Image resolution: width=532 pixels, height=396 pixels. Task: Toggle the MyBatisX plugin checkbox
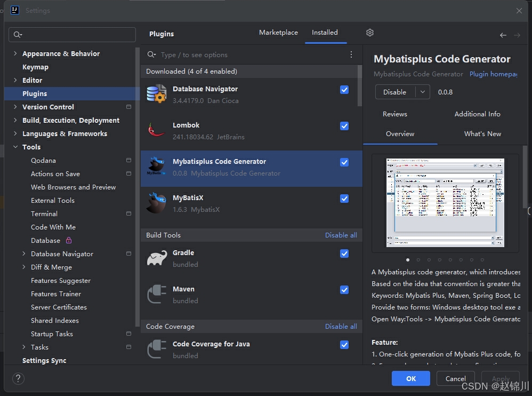tap(344, 199)
